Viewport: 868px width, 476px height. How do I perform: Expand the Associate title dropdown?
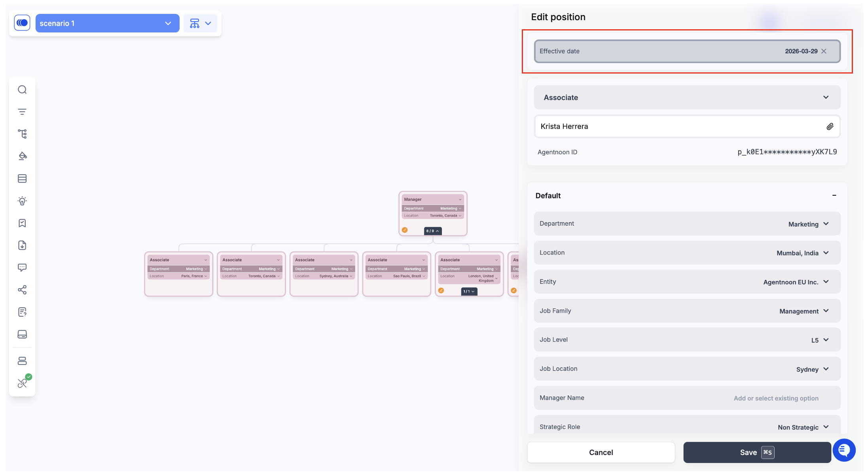(826, 97)
